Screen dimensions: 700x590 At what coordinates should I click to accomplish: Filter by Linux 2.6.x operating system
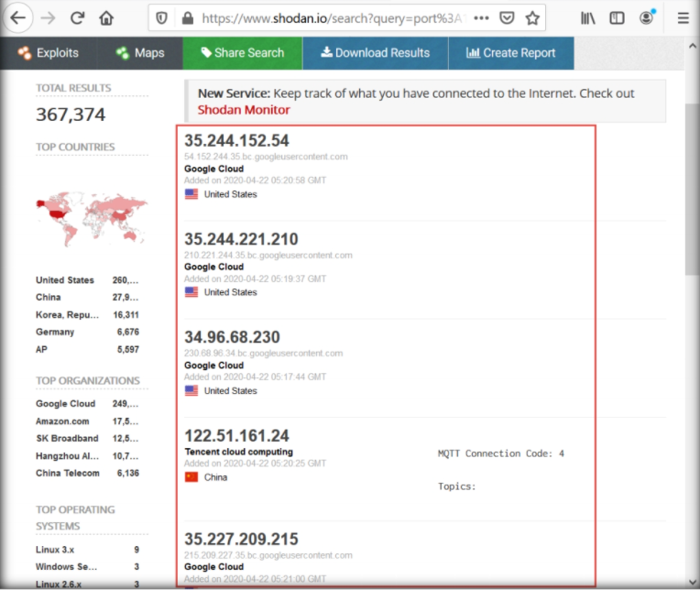point(59,585)
